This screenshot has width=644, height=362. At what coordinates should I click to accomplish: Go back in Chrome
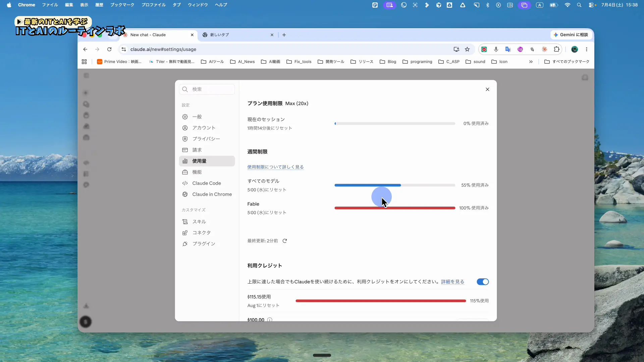[x=85, y=49]
